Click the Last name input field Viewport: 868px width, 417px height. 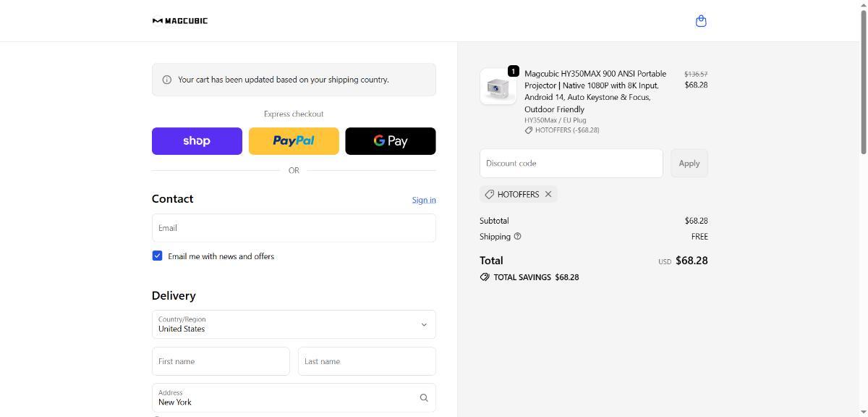click(367, 361)
